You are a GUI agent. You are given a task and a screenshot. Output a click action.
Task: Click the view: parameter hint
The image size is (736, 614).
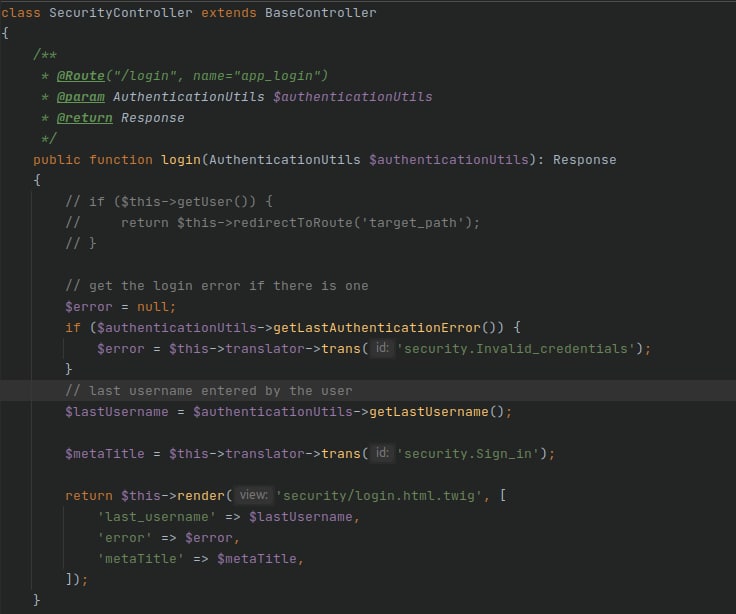253,495
